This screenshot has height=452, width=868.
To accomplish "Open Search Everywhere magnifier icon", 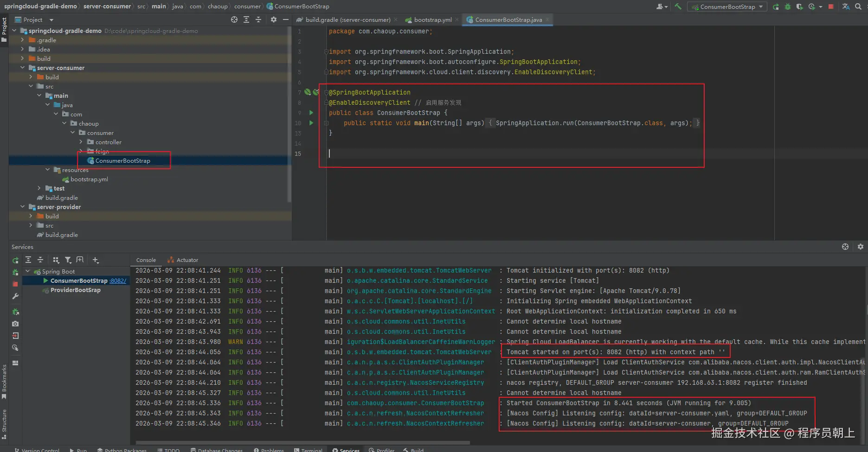I will 858,6.
